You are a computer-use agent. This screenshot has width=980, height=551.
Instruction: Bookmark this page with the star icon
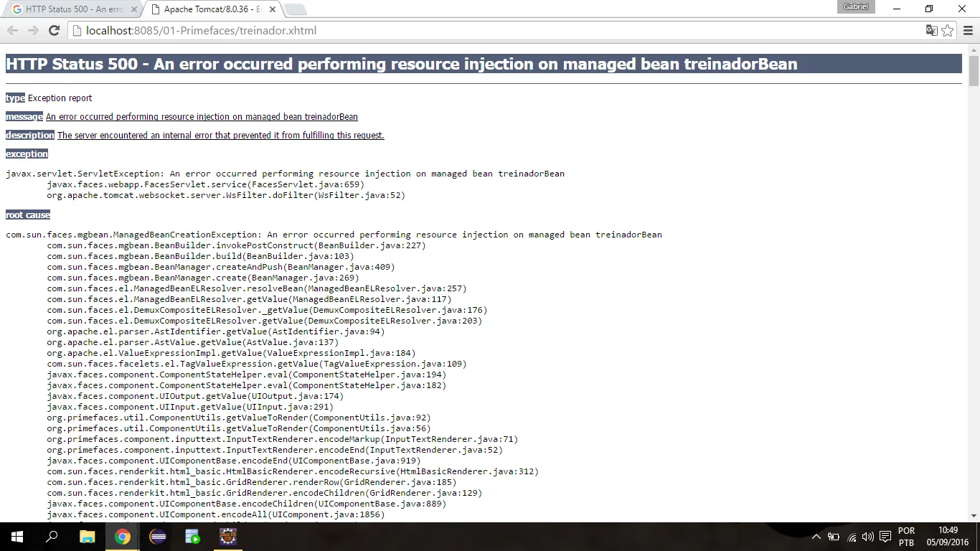point(948,30)
